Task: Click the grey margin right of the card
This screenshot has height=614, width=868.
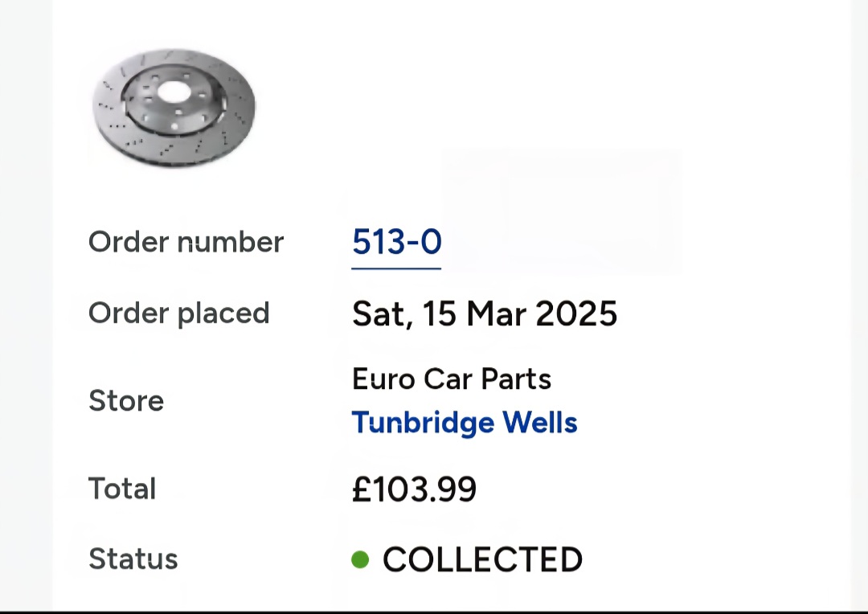Action: click(859, 305)
